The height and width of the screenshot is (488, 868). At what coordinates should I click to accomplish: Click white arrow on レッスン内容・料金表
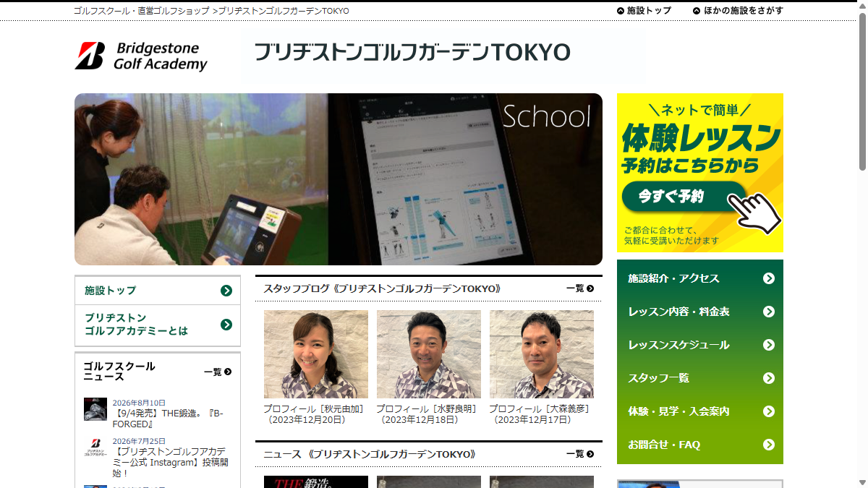(769, 312)
